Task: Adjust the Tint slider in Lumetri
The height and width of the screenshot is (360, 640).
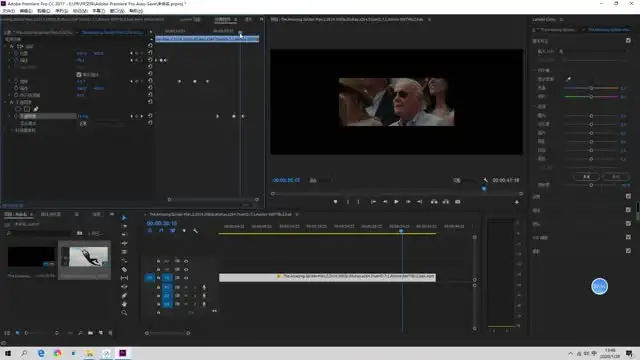Action: coord(591,97)
